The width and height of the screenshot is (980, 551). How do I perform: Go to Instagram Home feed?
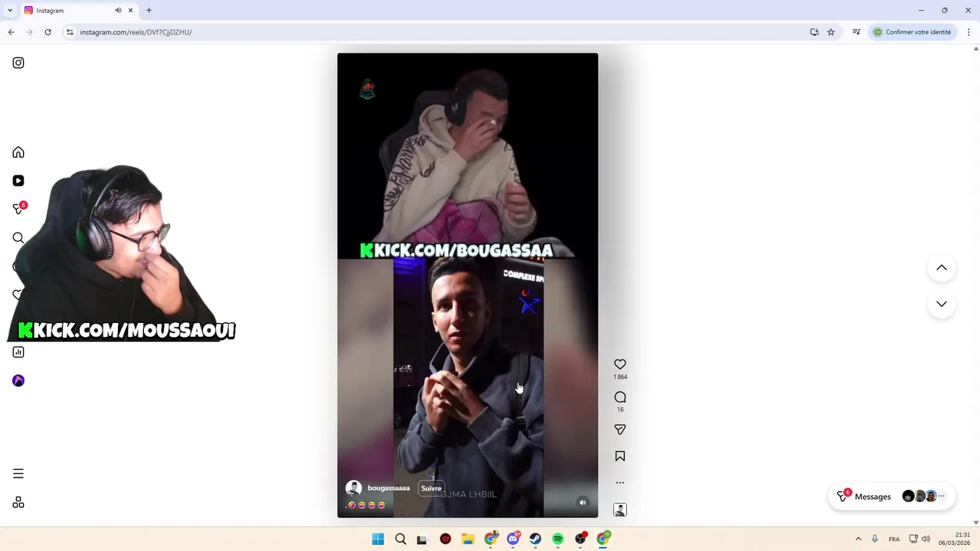coord(18,152)
